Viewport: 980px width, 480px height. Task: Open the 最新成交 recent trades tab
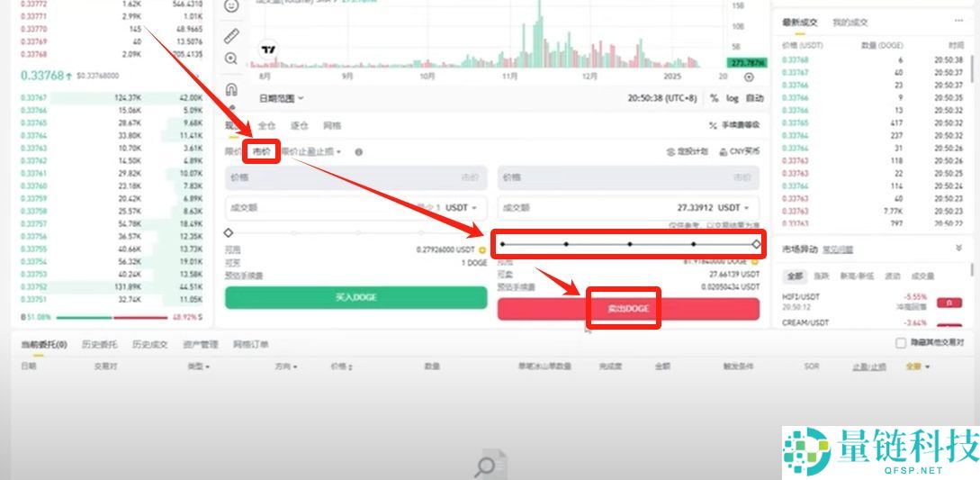(x=799, y=22)
